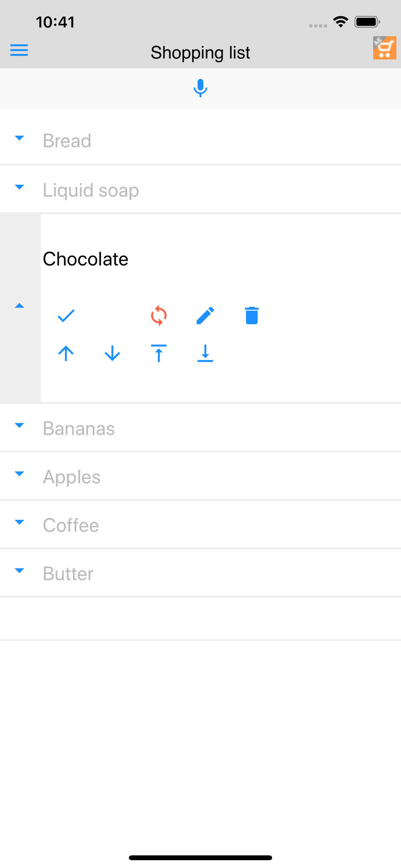
Task: Expand the Liquid soap item options
Action: [x=20, y=187]
